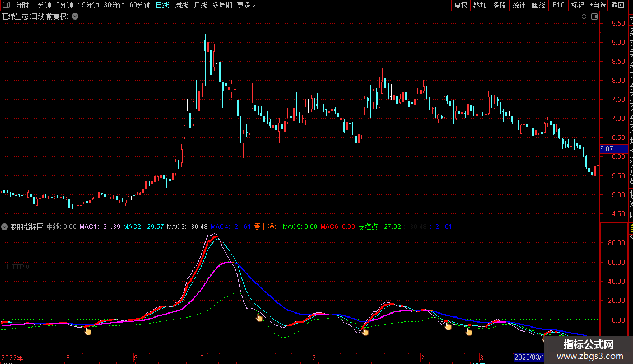
Task: Open the 多周期 multi-period view
Action: 222,5
